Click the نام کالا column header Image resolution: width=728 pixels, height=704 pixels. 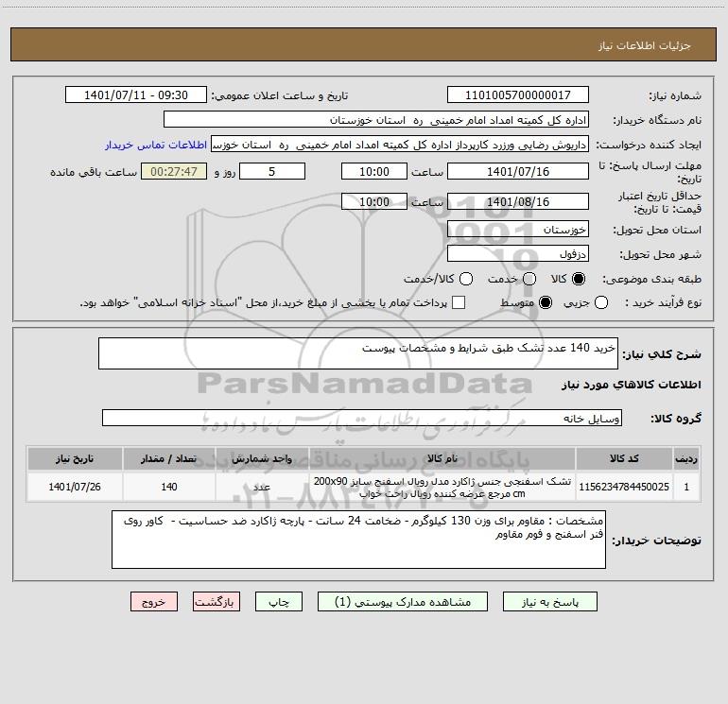pyautogui.click(x=442, y=458)
